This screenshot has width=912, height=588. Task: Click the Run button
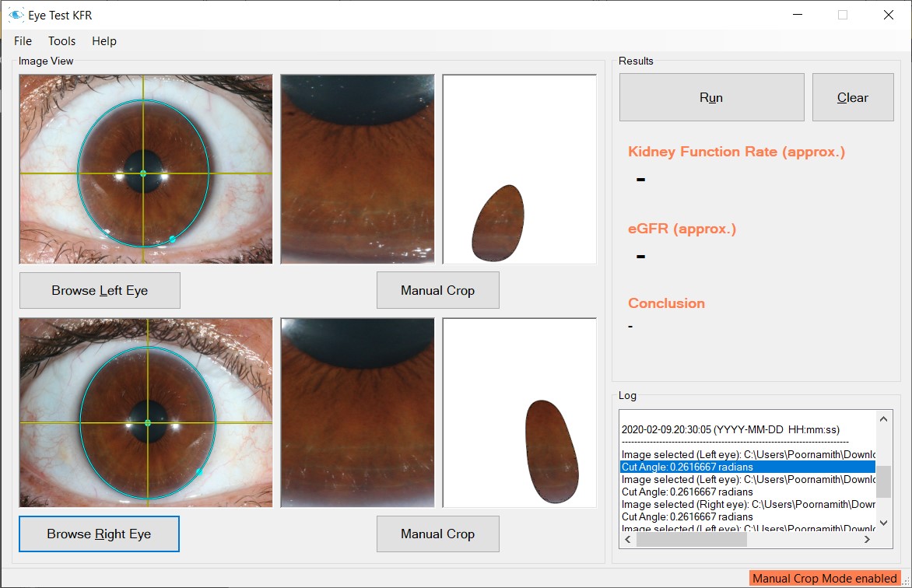point(711,97)
